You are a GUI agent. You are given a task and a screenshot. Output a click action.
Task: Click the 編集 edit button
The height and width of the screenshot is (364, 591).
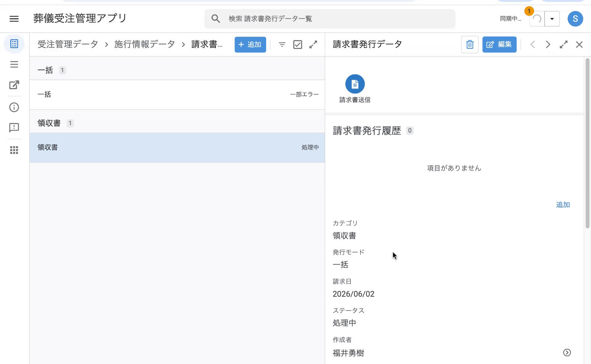pyautogui.click(x=499, y=45)
